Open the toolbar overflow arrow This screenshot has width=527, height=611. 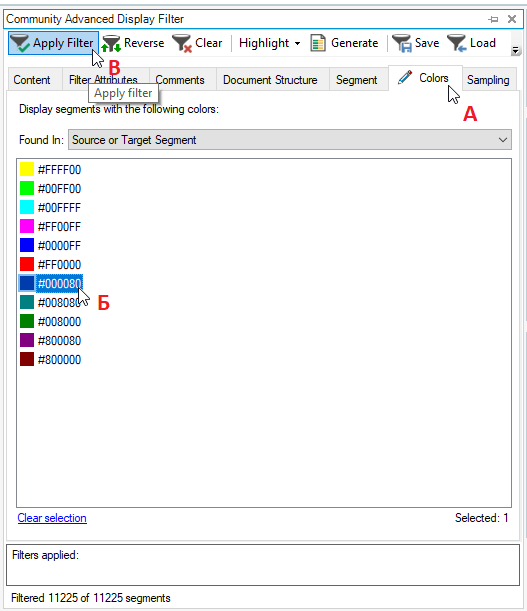[516, 50]
